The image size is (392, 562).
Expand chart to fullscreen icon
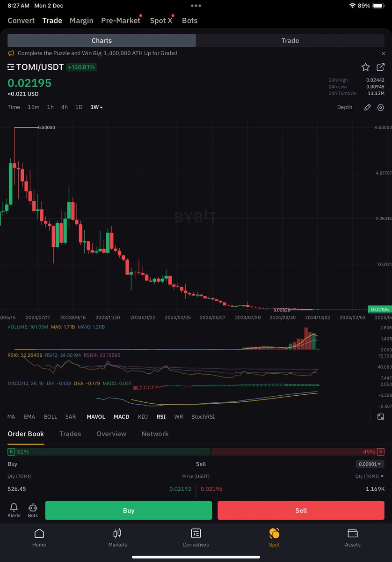pyautogui.click(x=380, y=416)
